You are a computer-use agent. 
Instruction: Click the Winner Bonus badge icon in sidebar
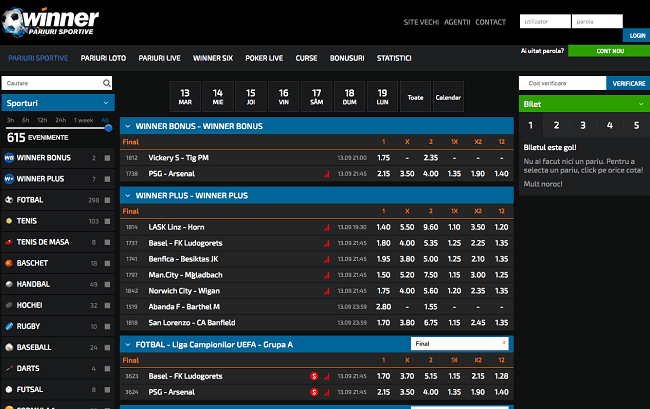[x=9, y=158]
